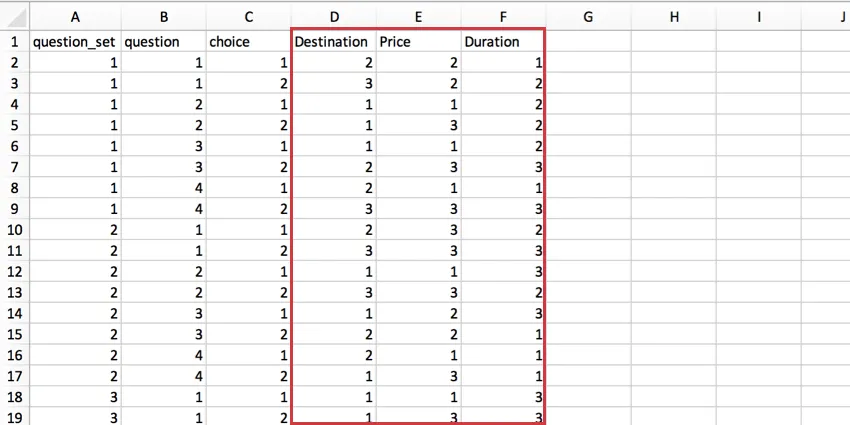Select column A header
Screen dimensions: 850x425
click(x=75, y=16)
